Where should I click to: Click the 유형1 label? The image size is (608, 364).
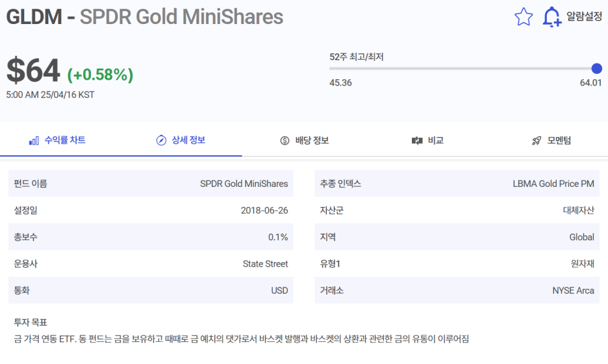point(330,263)
